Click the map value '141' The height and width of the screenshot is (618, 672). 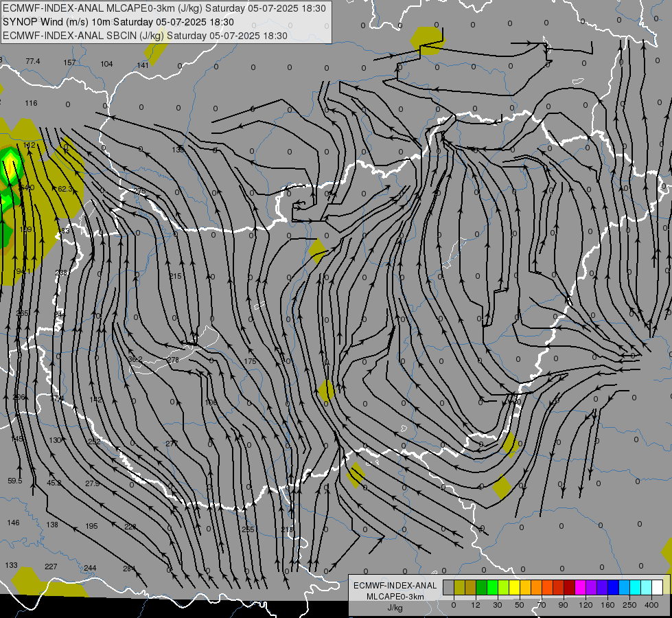(x=143, y=65)
